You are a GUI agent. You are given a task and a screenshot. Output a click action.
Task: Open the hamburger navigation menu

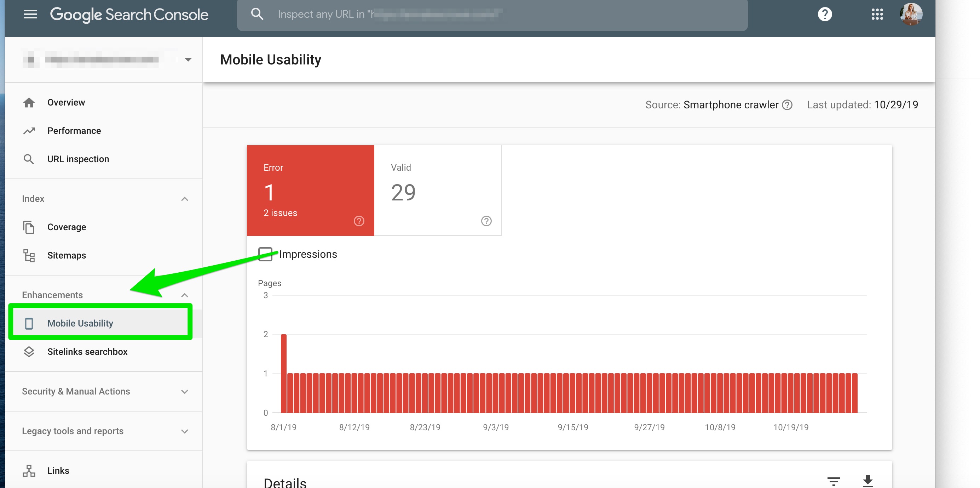[30, 15]
